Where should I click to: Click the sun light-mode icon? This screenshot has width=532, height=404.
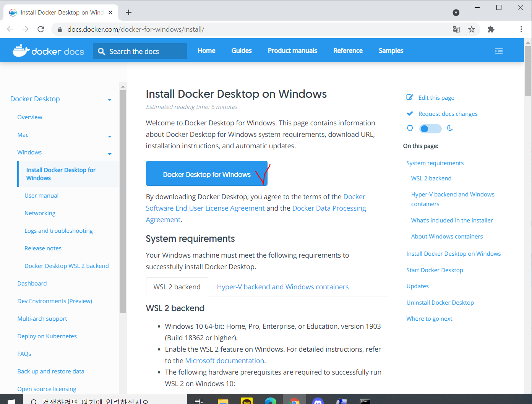coord(410,128)
